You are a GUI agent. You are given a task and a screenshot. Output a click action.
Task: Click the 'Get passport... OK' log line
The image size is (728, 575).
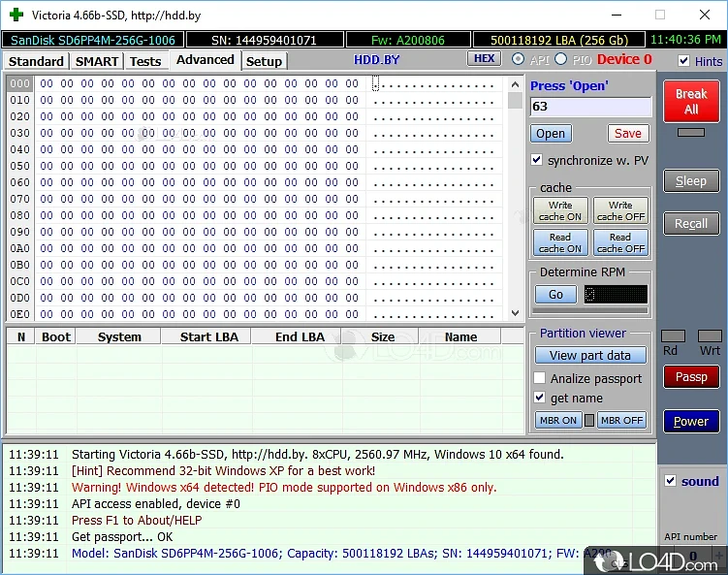[122, 537]
